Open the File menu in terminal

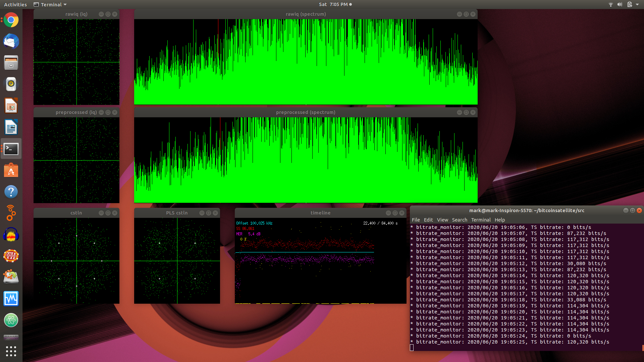point(416,220)
